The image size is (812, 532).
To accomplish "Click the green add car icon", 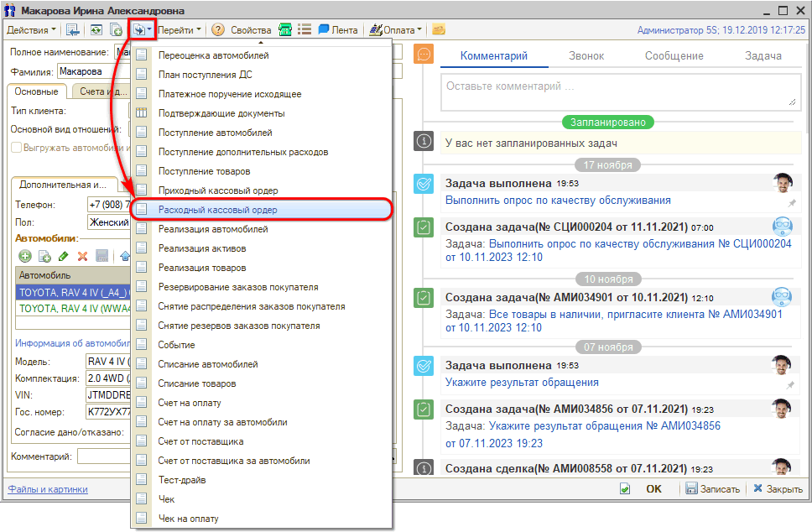I will pos(24,256).
